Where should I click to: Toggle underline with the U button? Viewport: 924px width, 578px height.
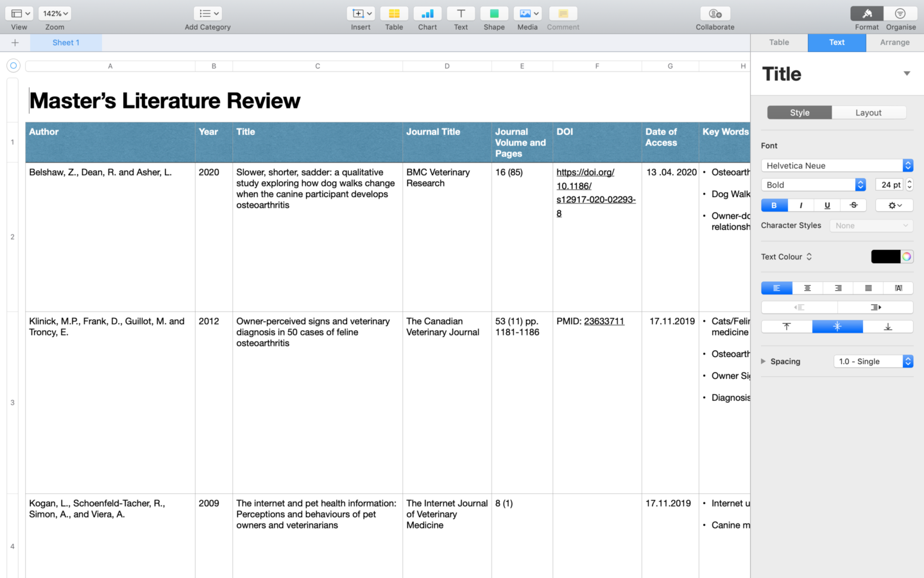tap(827, 206)
